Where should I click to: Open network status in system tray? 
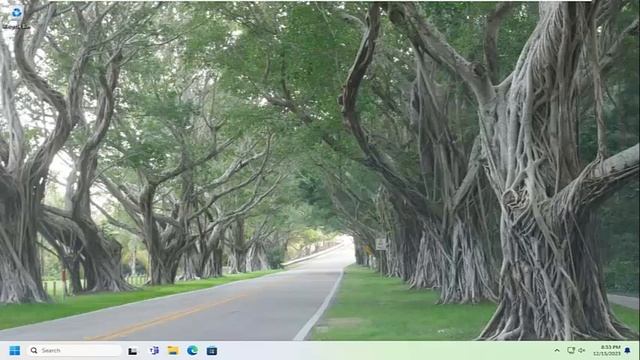[571, 351]
